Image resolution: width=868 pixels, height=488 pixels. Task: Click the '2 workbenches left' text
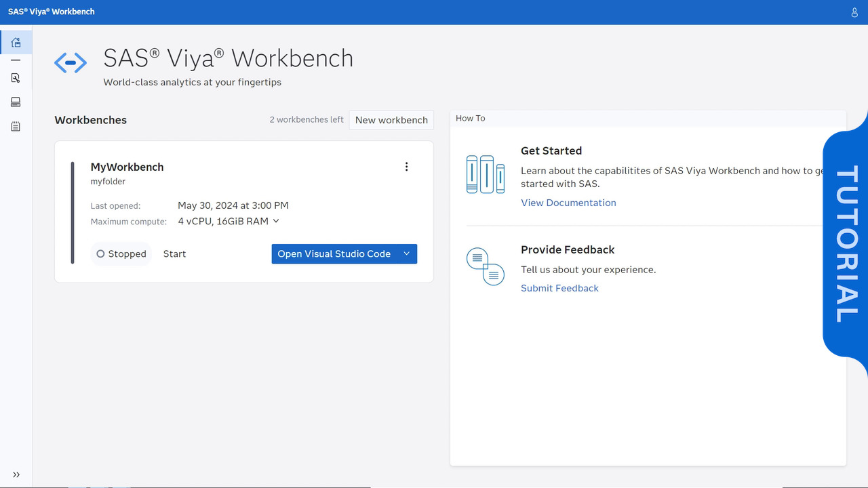pos(307,120)
